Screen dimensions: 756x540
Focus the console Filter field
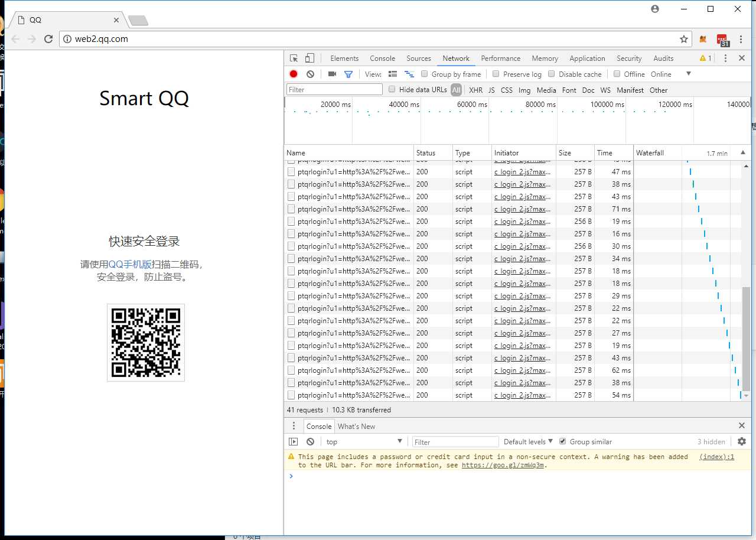pyautogui.click(x=455, y=441)
